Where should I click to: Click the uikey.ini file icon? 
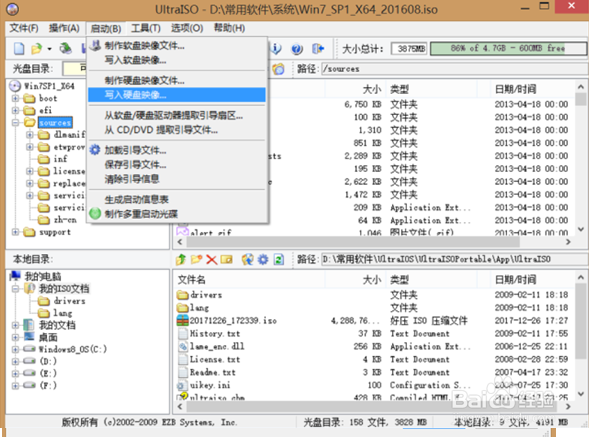coord(182,385)
